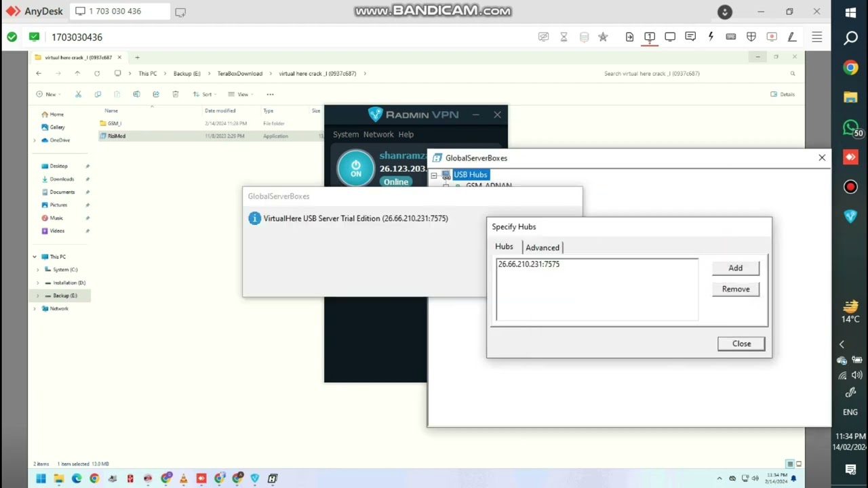
Task: Open the AnyDesk keyboard settings icon
Action: coord(731,37)
